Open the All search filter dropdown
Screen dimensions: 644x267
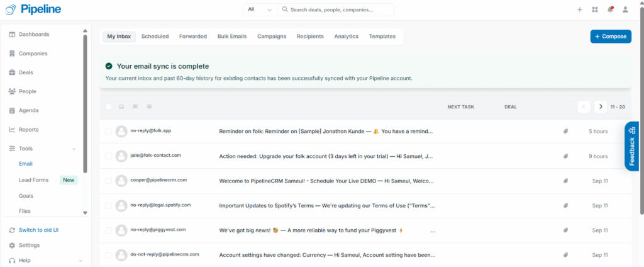click(259, 9)
